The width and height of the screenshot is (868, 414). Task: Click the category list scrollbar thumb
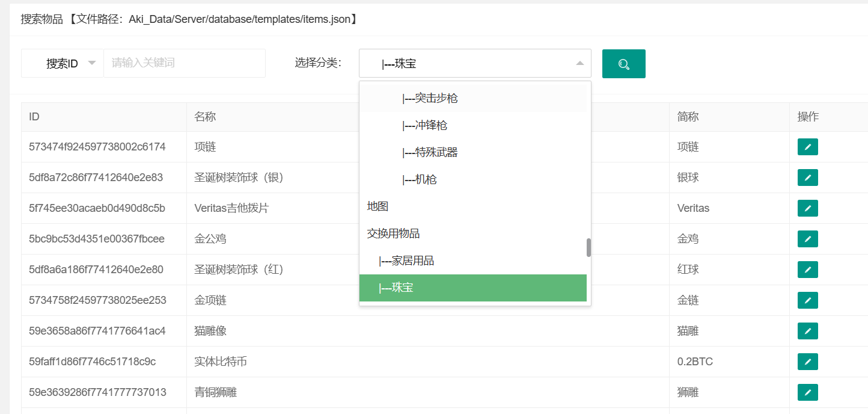(588, 247)
